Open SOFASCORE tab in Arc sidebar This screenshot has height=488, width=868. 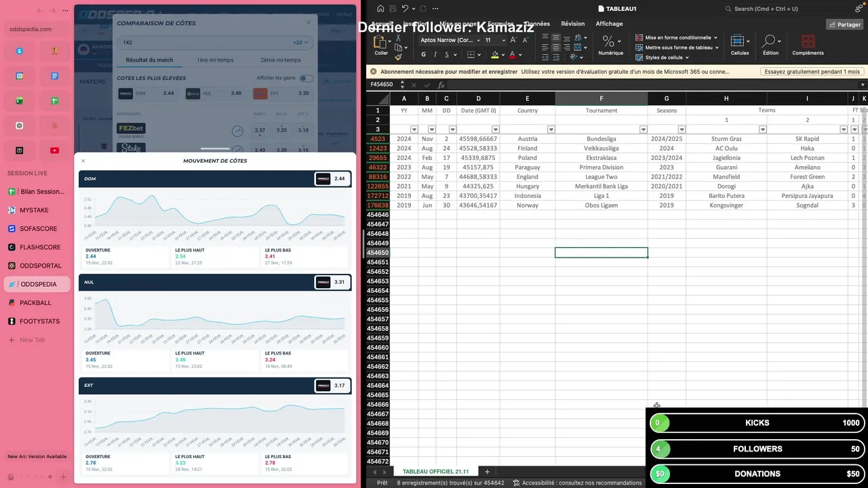pyautogui.click(x=37, y=229)
